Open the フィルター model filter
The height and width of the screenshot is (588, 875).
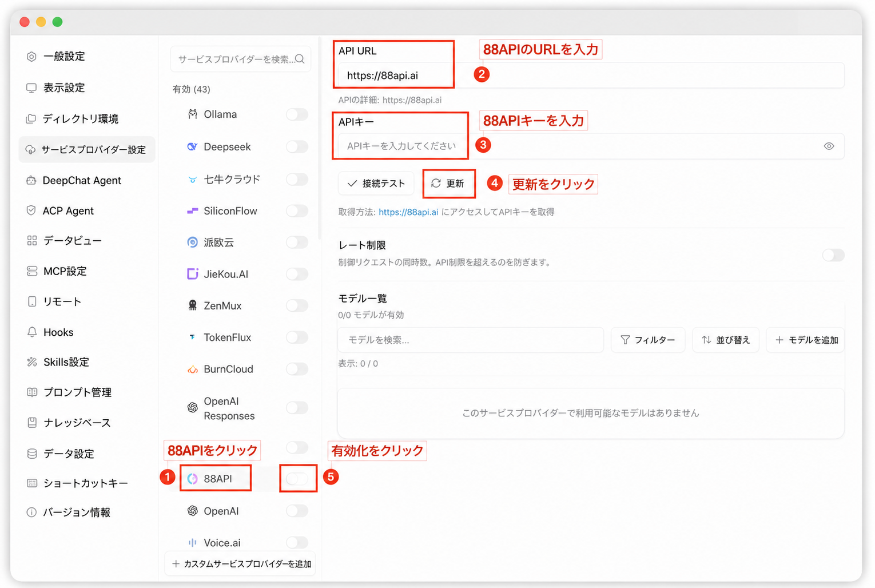[648, 340]
